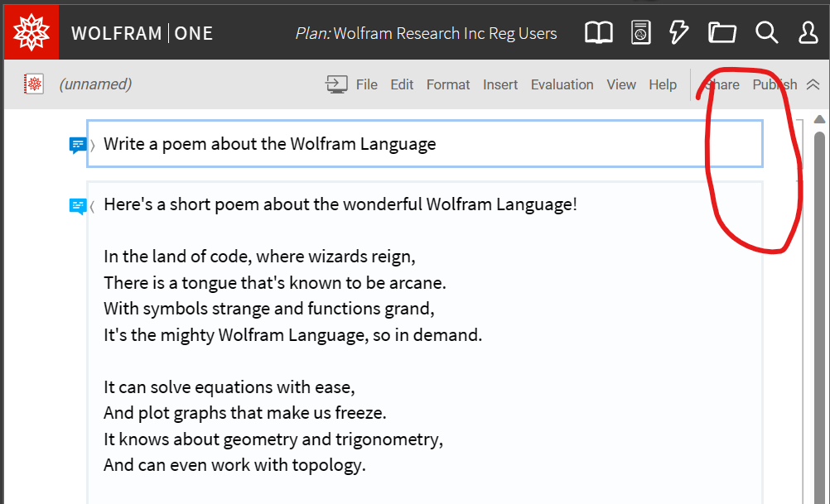The width and height of the screenshot is (830, 504).
Task: Open the Insert menu
Action: click(x=500, y=84)
